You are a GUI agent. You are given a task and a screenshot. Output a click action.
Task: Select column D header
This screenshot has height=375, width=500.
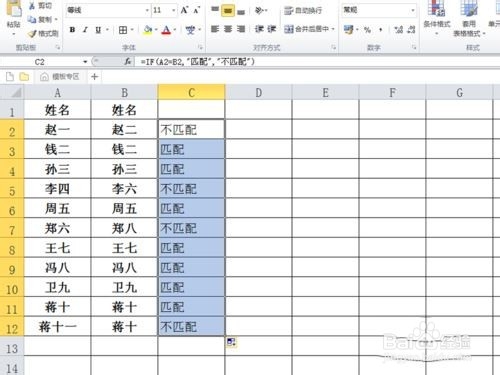point(258,92)
